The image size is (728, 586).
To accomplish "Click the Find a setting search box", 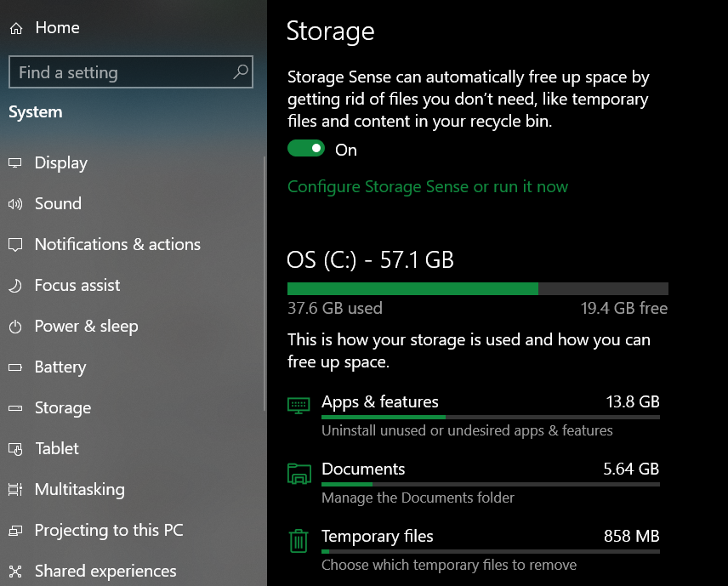I will (119, 73).
